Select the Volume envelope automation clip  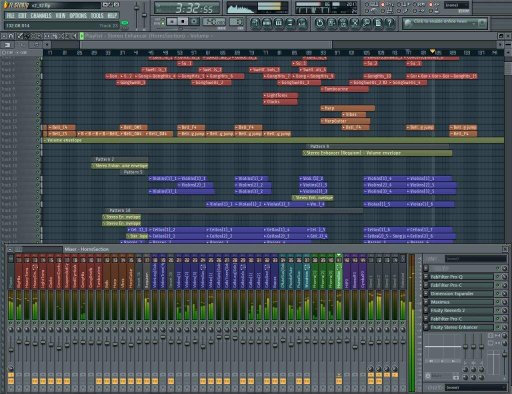point(273,140)
